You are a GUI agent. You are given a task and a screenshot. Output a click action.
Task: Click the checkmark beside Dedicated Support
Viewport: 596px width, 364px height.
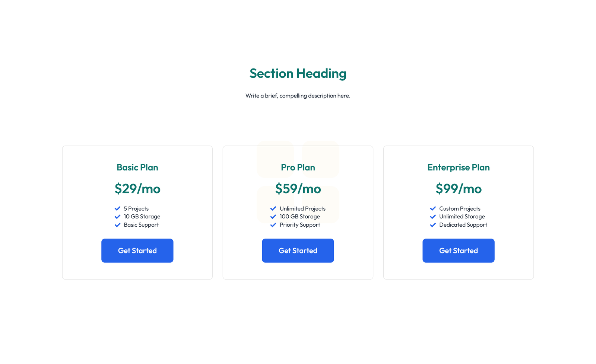[433, 225]
